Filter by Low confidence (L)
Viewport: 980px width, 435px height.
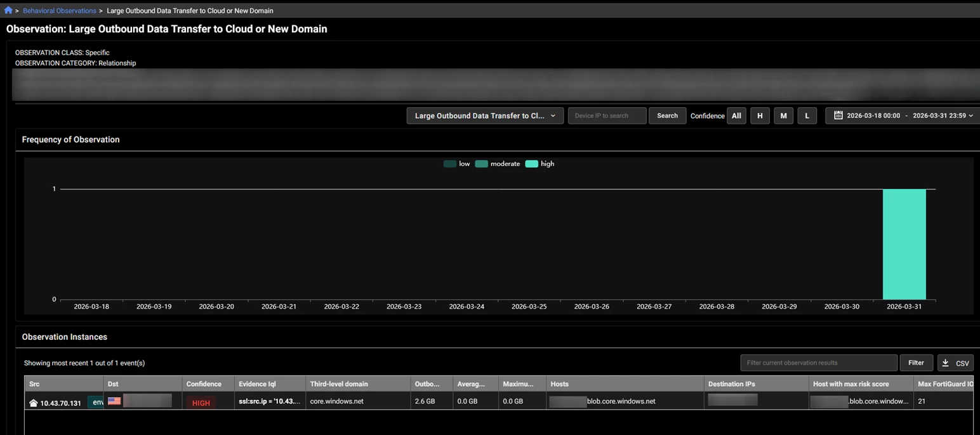(807, 116)
